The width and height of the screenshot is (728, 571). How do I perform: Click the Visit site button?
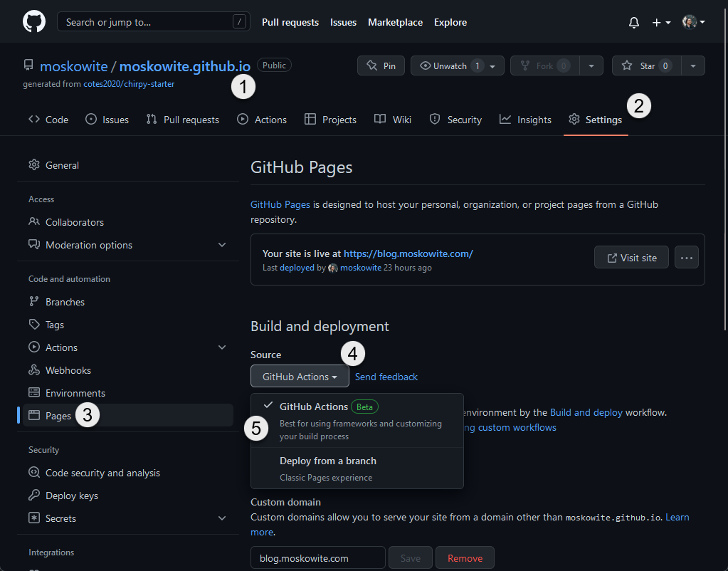point(631,258)
